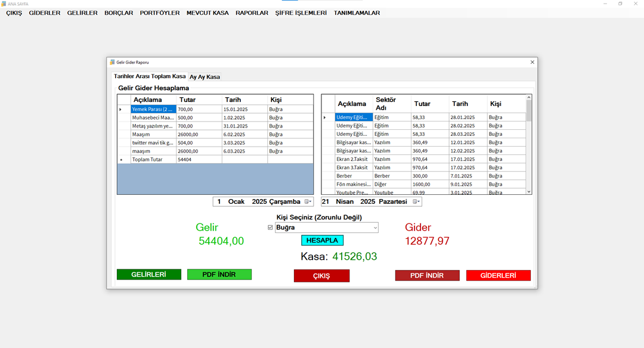The height and width of the screenshot is (348, 644).
Task: Click the Gelir Gider Raporu window icon
Action: coord(112,62)
